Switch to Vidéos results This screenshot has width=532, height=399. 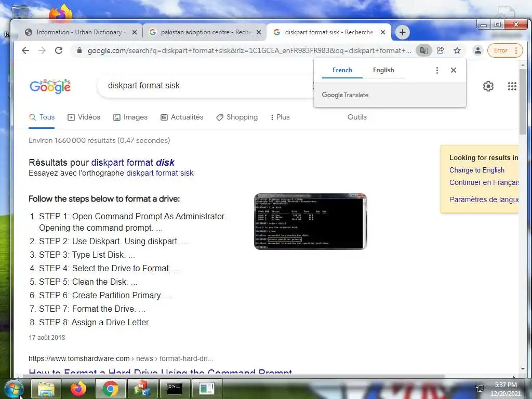coord(84,117)
